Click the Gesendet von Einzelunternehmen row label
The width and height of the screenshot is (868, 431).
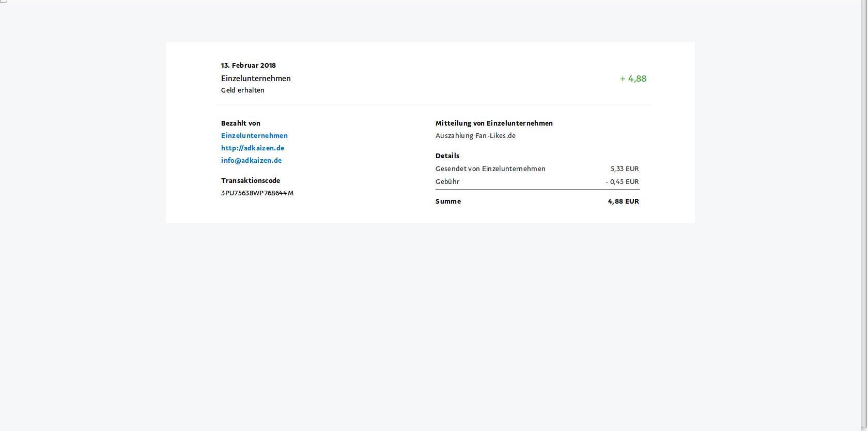click(x=490, y=168)
